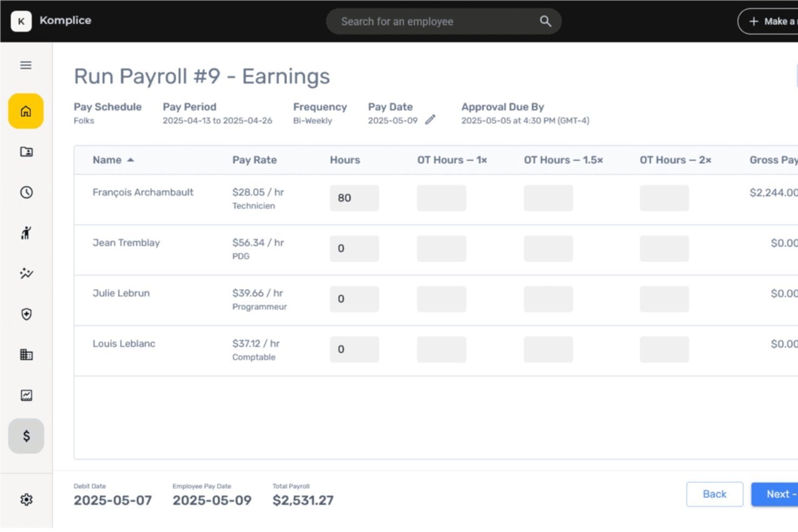Viewport: 798px width, 532px height.
Task: Open the benefits shield icon
Action: [x=25, y=314]
